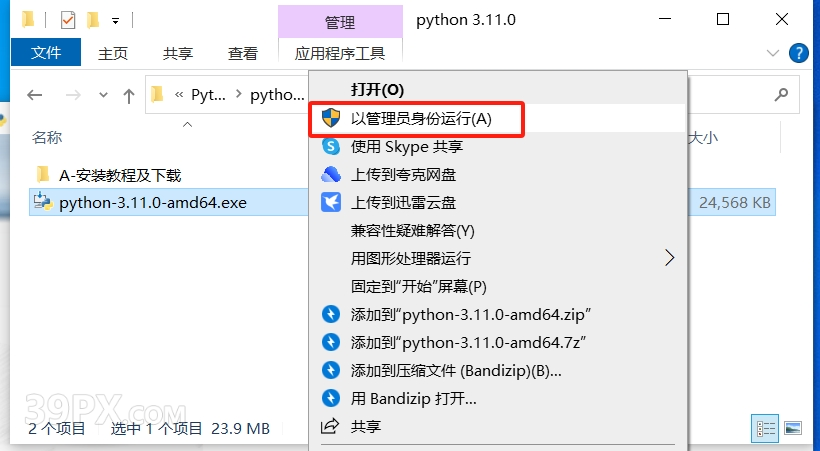This screenshot has height=451, width=820.
Task: Switch to the 共享 ribbon tab
Action: tap(178, 53)
